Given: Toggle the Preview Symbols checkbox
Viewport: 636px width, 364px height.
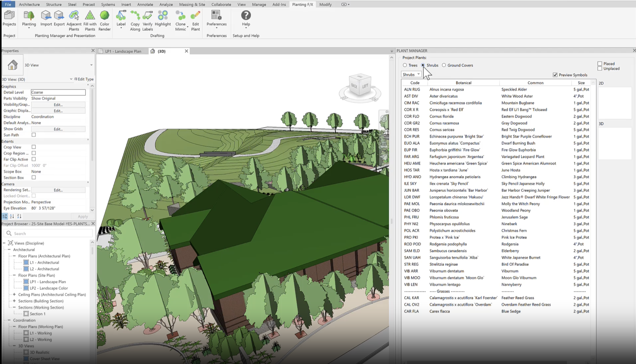Looking at the screenshot, I should [555, 75].
